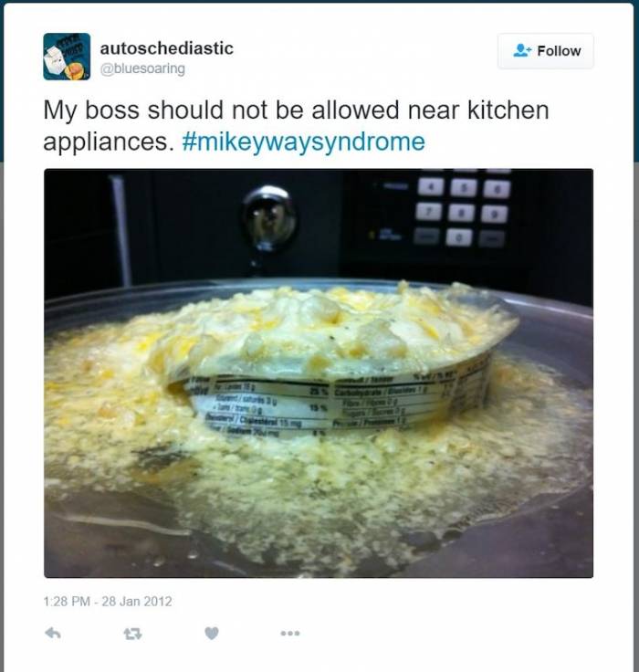
Task: Click the autoschediastic display name
Action: click(x=167, y=48)
